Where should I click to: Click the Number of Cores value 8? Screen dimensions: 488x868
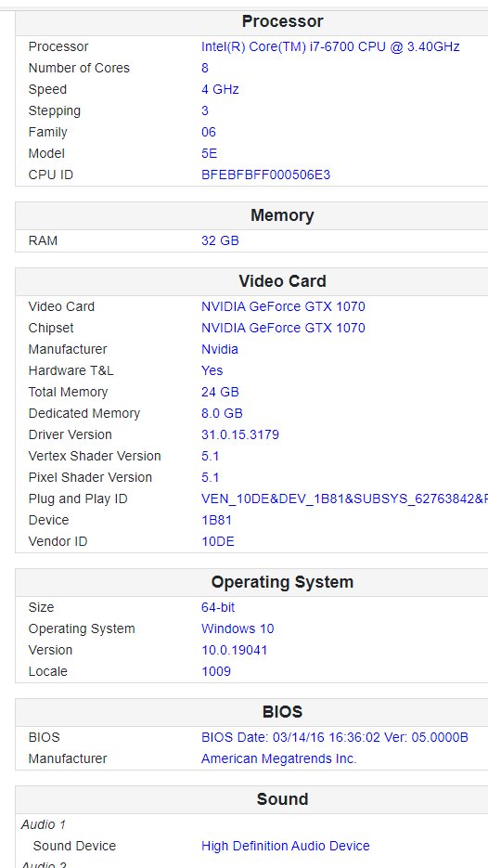205,68
